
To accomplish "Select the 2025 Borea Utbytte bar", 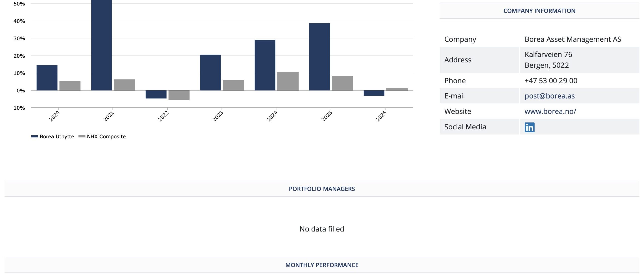I will 319,57.
